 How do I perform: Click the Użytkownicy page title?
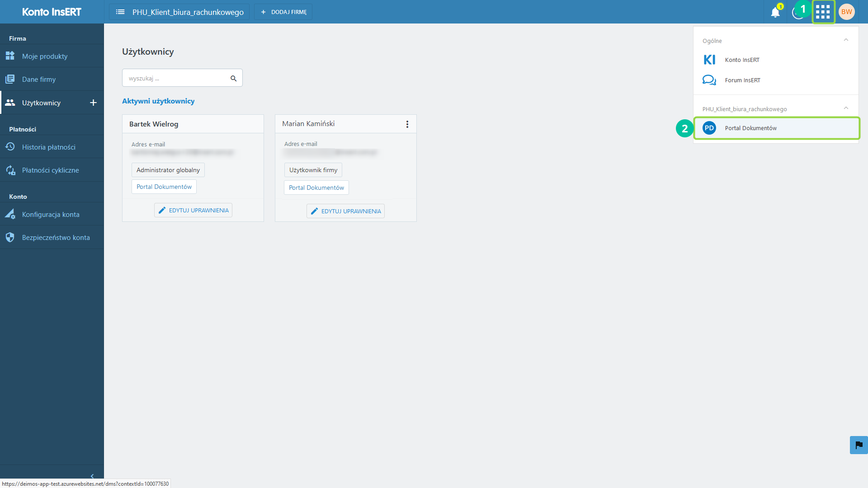(148, 52)
